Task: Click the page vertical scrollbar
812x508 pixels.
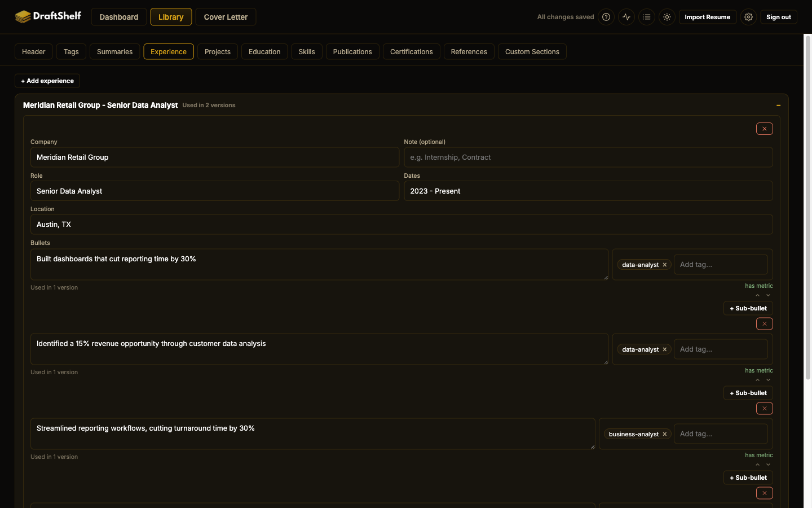Action: tap(807, 209)
